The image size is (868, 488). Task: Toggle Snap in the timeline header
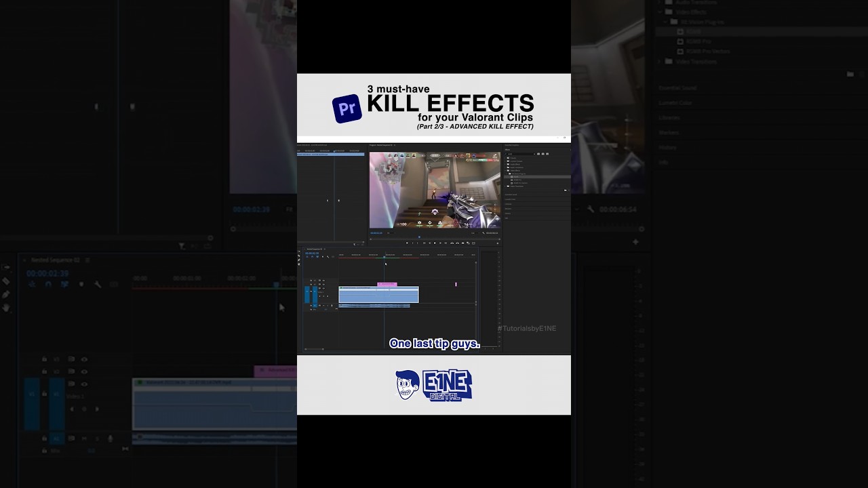[x=312, y=257]
